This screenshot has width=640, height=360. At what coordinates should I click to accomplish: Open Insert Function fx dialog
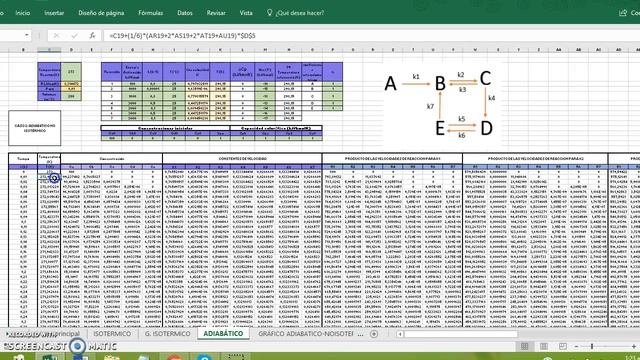92,36
